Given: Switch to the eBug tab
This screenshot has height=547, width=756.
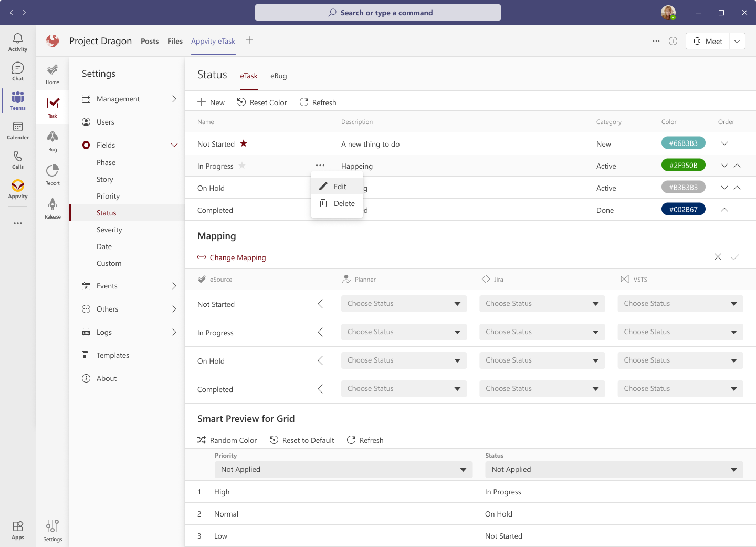Looking at the screenshot, I should [278, 76].
